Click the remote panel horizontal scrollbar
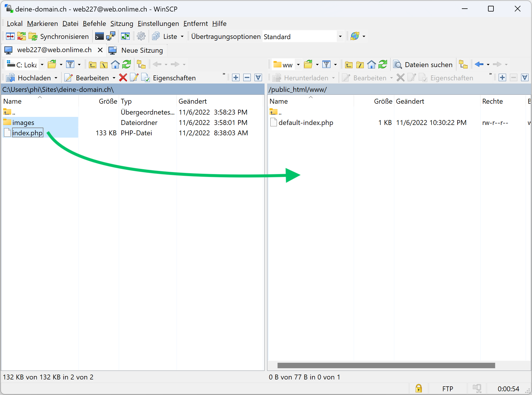The width and height of the screenshot is (532, 395). click(386, 366)
